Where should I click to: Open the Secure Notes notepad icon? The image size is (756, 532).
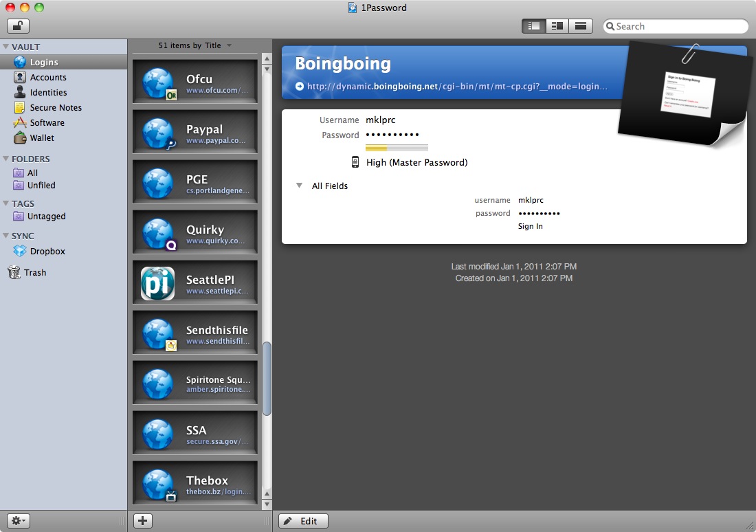coord(20,107)
